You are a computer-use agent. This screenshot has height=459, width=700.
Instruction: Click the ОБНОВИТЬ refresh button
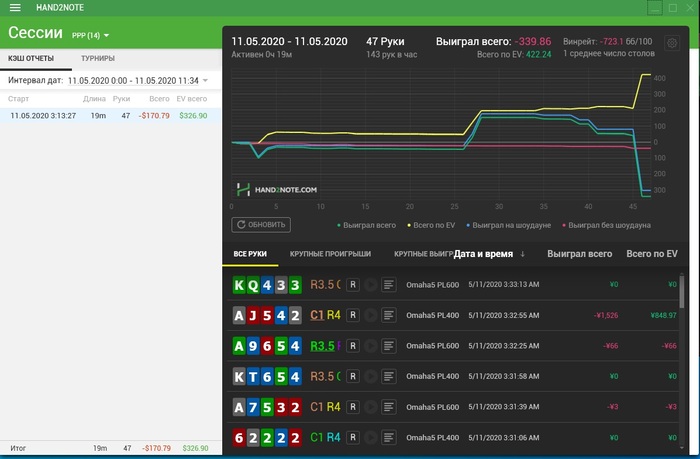(261, 225)
